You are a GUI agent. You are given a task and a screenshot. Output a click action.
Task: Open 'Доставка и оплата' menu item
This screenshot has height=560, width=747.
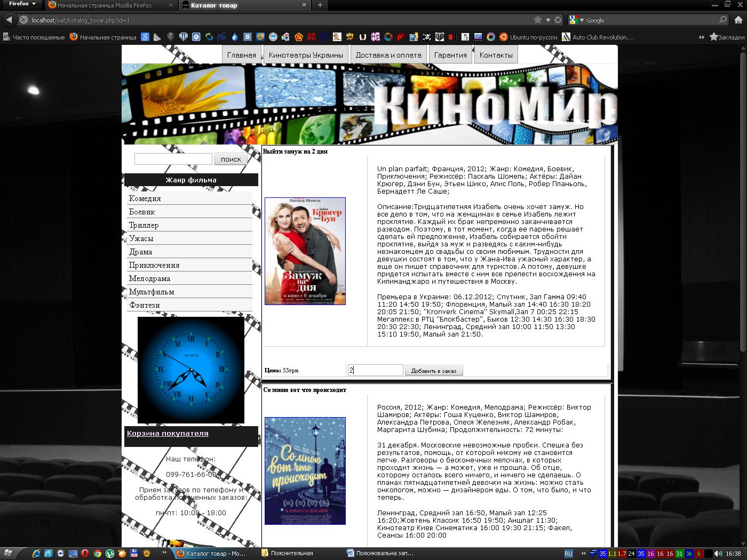tap(388, 55)
